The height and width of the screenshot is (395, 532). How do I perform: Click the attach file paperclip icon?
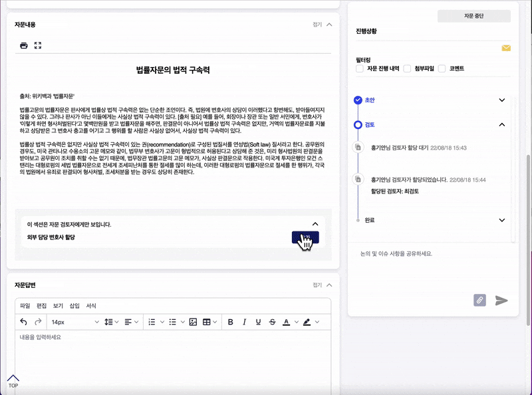pos(479,300)
